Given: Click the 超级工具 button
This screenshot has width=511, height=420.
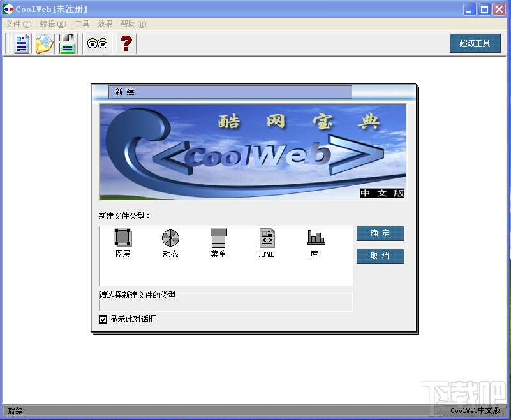Looking at the screenshot, I should click(475, 43).
